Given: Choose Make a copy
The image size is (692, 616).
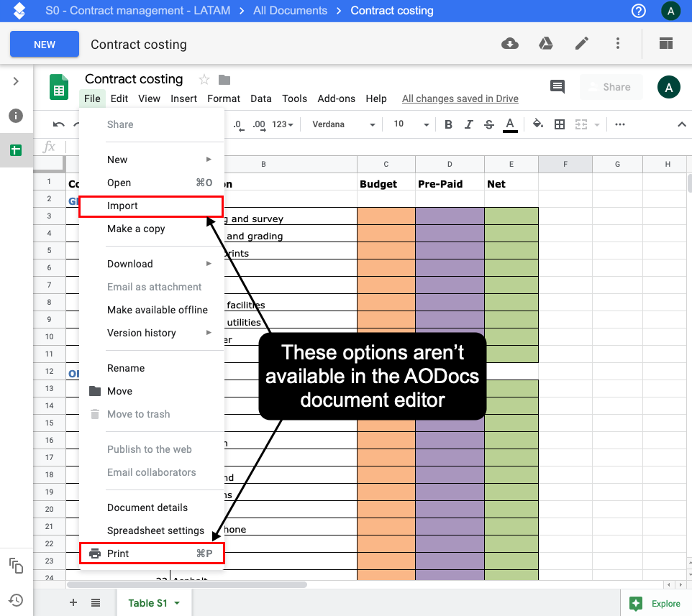Looking at the screenshot, I should pyautogui.click(x=152, y=229).
